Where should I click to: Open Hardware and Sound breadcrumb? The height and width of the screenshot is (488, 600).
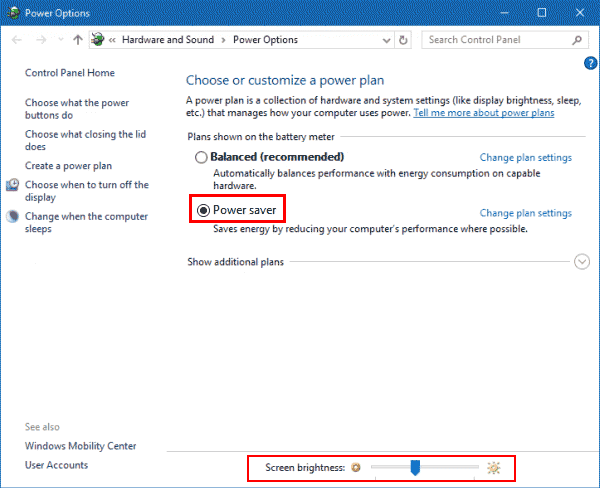(x=168, y=39)
